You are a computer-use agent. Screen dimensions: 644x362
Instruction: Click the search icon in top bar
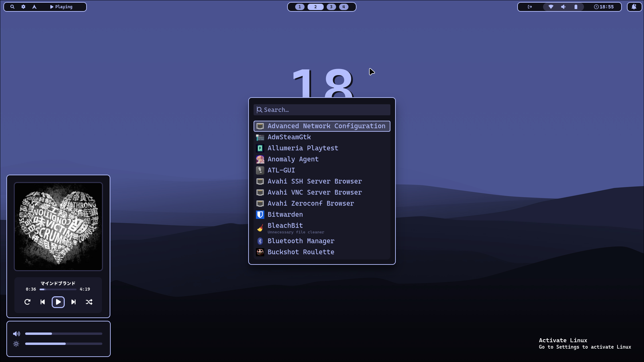pyautogui.click(x=12, y=7)
